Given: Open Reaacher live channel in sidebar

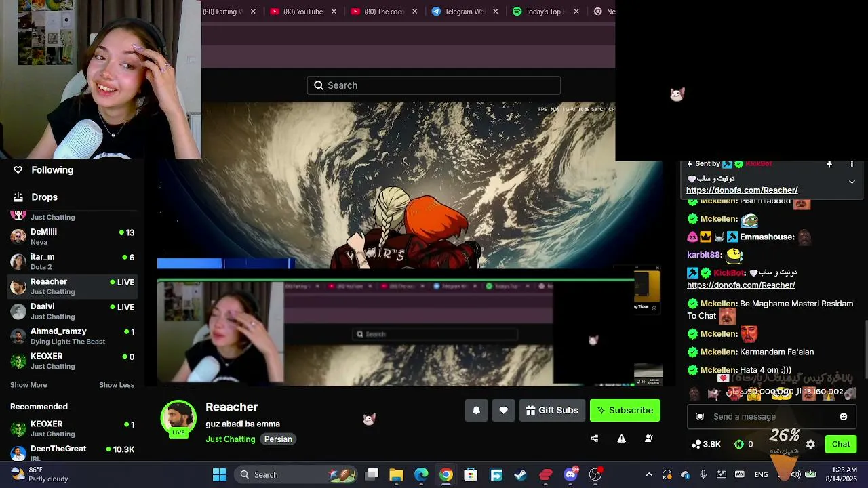Looking at the screenshot, I should (x=72, y=286).
